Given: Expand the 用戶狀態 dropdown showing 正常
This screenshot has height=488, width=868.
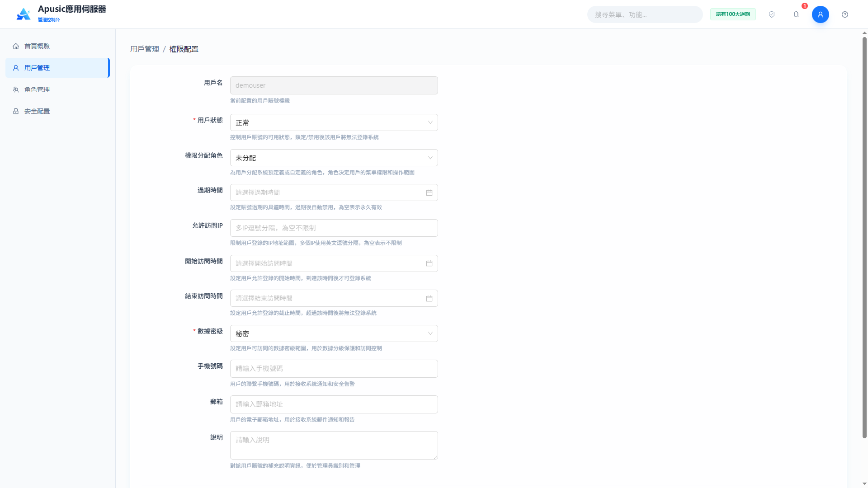Looking at the screenshot, I should coord(334,122).
